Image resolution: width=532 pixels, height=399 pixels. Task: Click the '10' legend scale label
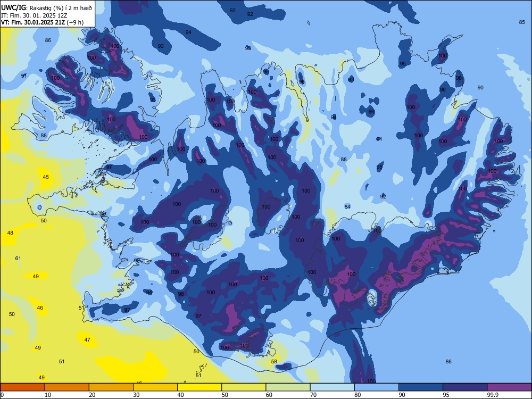pos(48,395)
